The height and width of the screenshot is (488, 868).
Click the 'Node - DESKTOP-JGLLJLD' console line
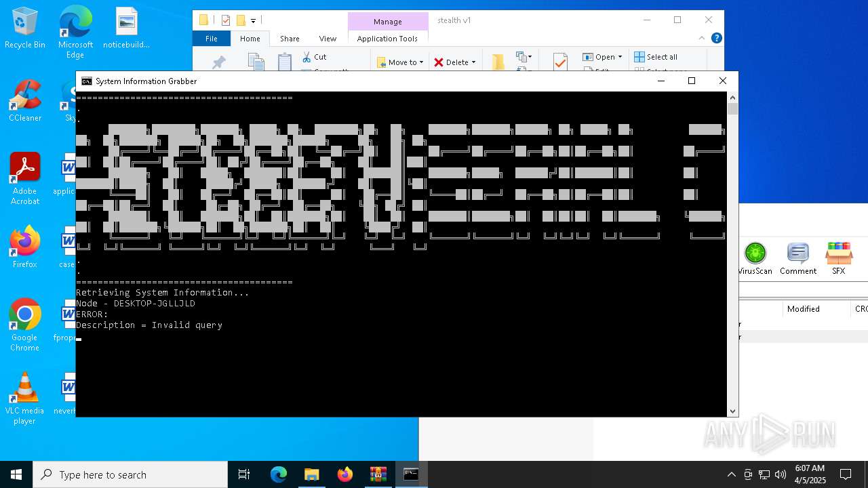point(136,304)
